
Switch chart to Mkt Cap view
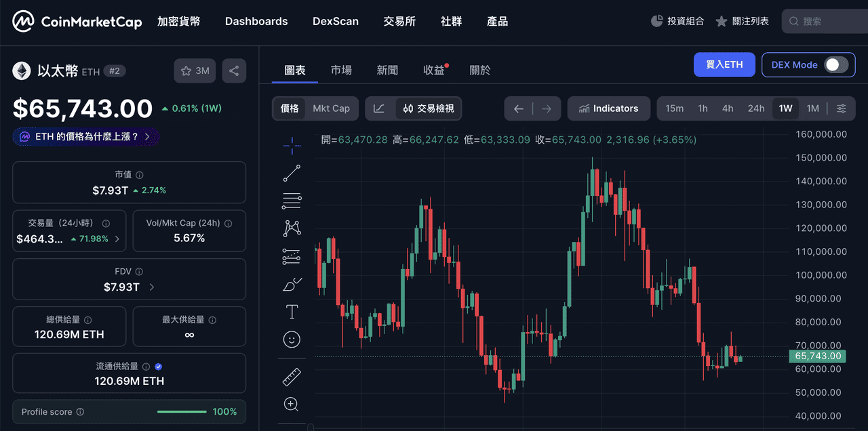[331, 108]
